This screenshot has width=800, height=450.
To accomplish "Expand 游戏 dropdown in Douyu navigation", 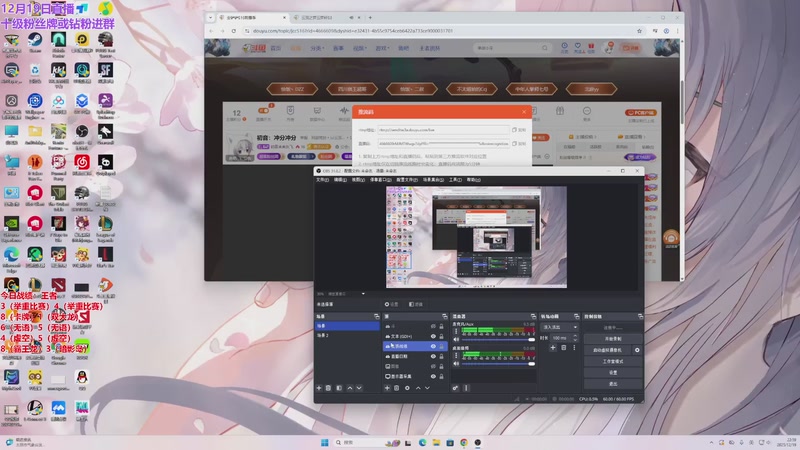I will 382,48.
